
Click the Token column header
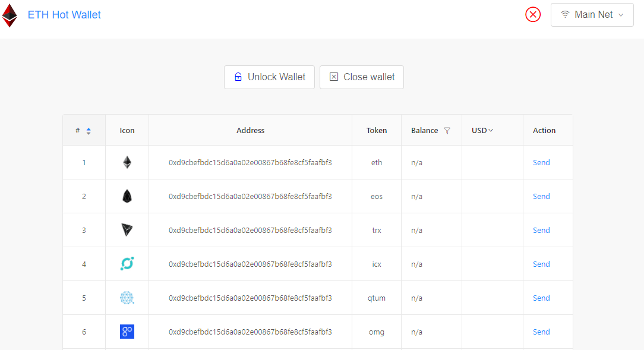(377, 130)
